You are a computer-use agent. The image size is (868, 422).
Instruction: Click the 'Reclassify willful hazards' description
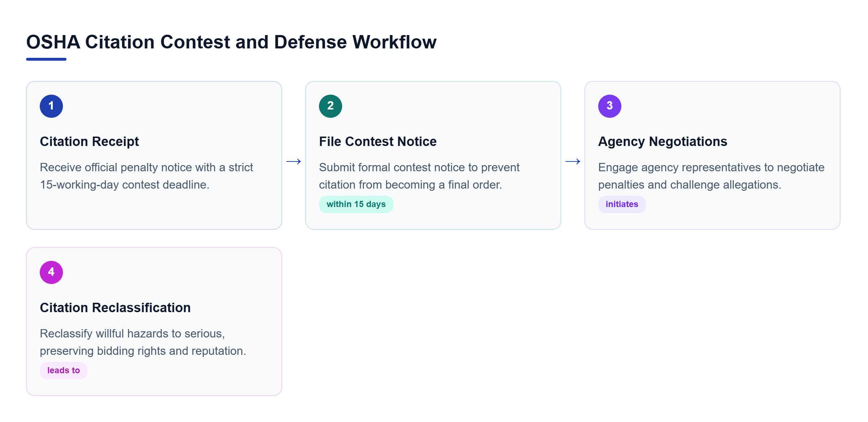click(x=143, y=342)
